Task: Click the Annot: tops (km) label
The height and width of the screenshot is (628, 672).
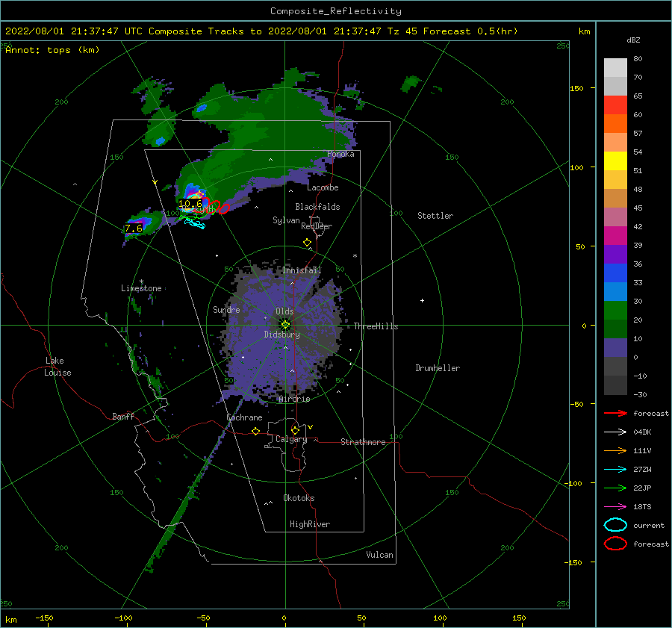Action: pos(52,50)
